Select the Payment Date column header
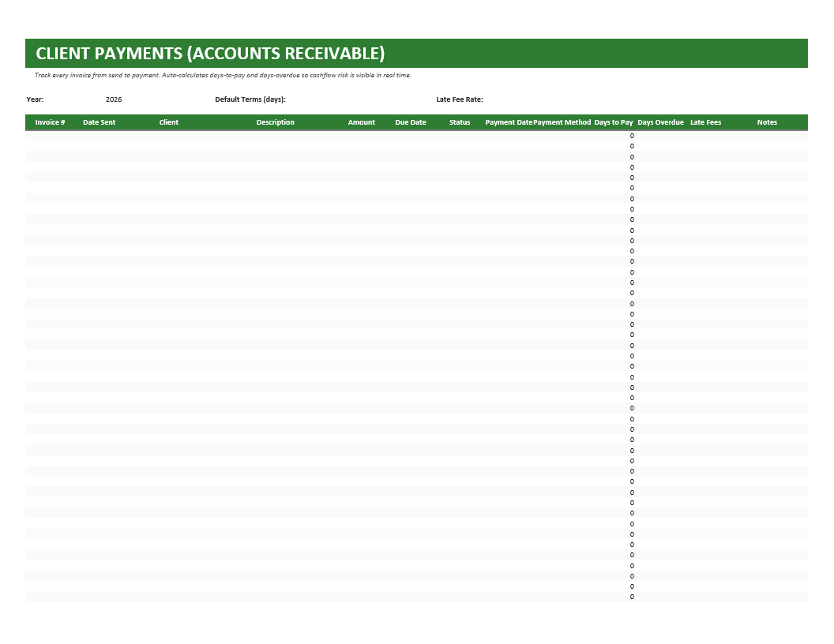 tap(509, 122)
